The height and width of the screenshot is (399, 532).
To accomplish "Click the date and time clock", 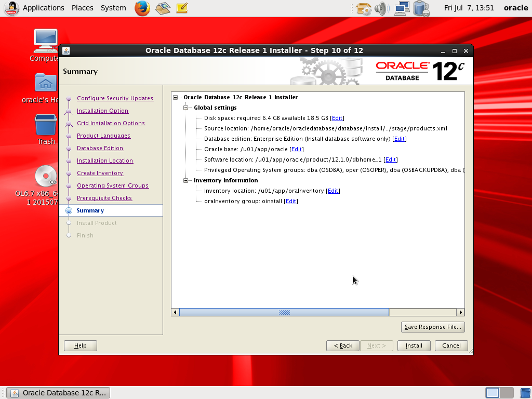I will (x=469, y=8).
